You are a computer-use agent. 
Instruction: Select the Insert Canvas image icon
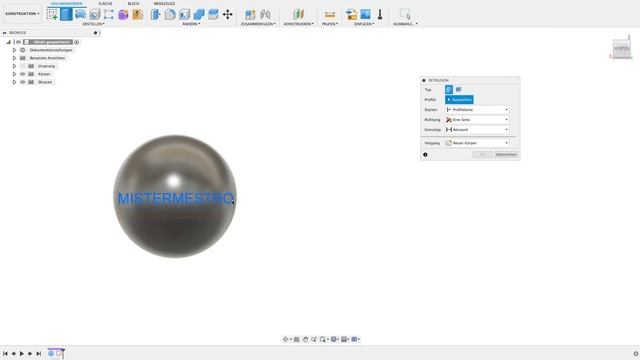pos(365,14)
